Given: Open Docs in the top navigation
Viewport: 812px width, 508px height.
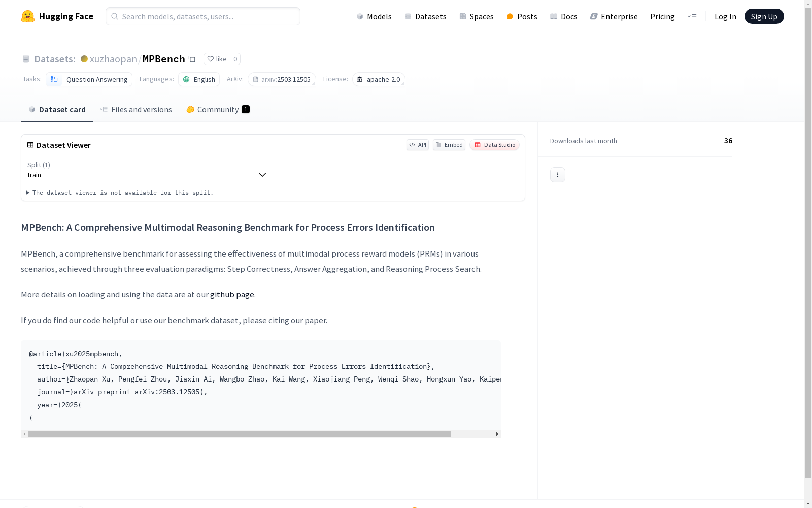Looking at the screenshot, I should (564, 16).
